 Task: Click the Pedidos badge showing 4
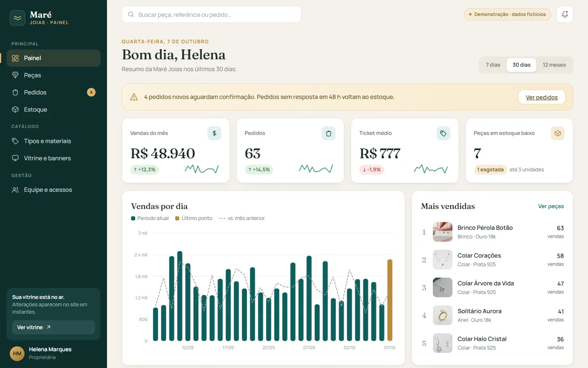pos(91,92)
